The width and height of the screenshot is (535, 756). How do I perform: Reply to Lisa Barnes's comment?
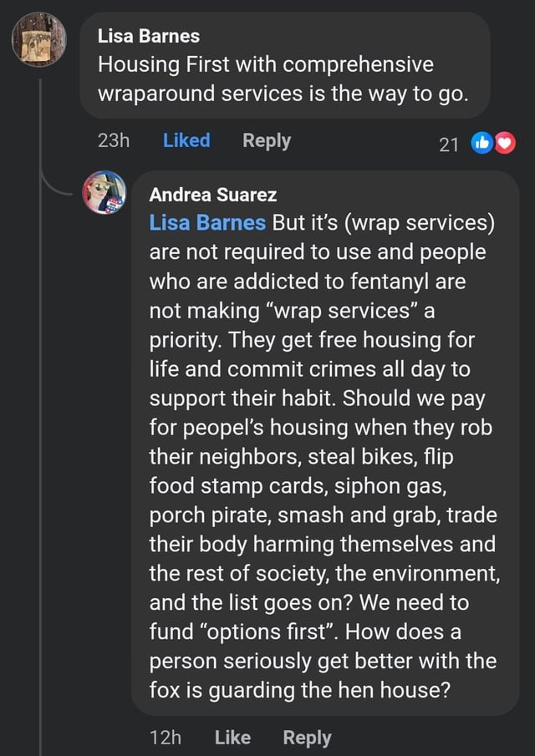[x=266, y=140]
